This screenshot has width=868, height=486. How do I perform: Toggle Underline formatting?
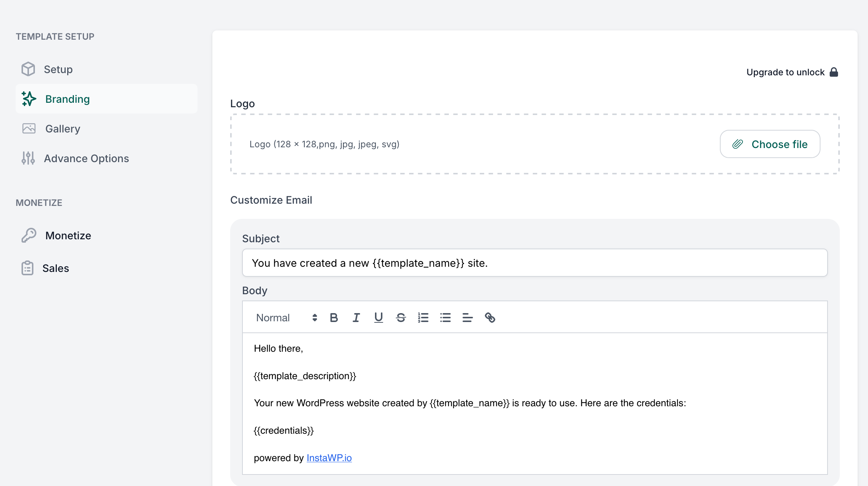tap(378, 318)
